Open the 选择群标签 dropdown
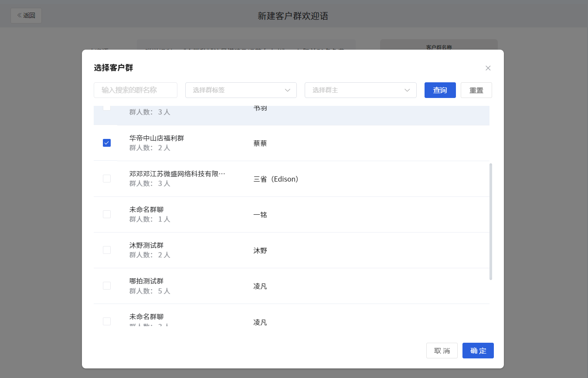Screen dimensions: 588x378 pyautogui.click(x=241, y=90)
